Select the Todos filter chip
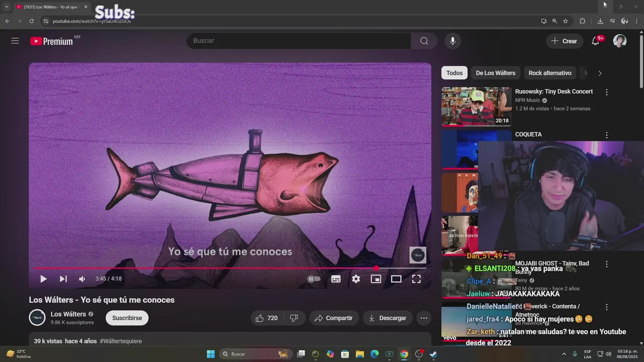Image resolution: width=644 pixels, height=362 pixels. point(454,73)
